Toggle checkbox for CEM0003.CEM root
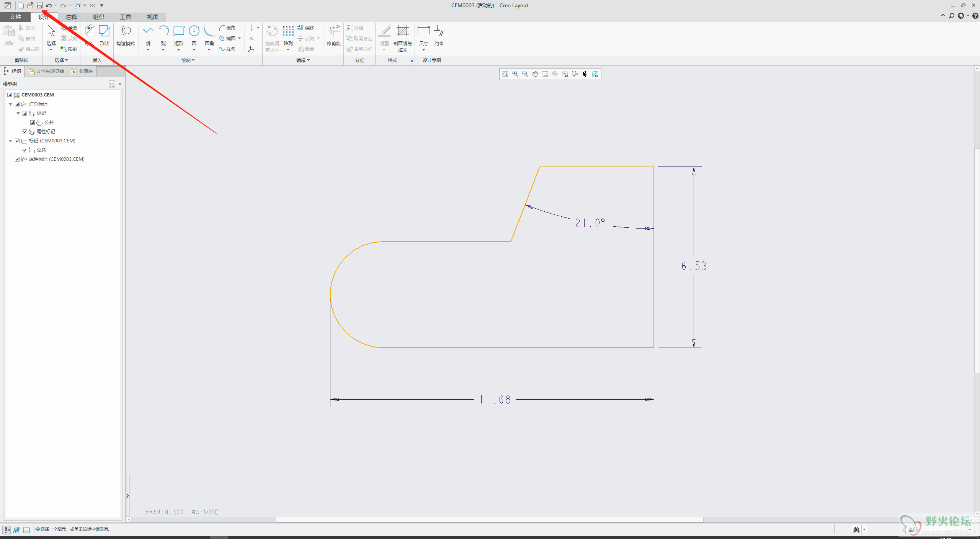The width and height of the screenshot is (980, 539). pos(10,95)
